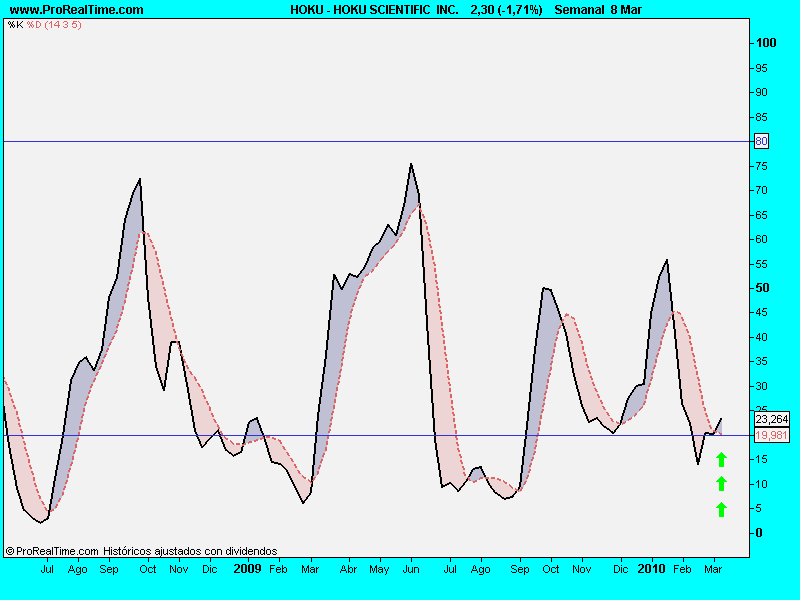
Task: Click the 55 value on the scale
Action: coord(761,264)
